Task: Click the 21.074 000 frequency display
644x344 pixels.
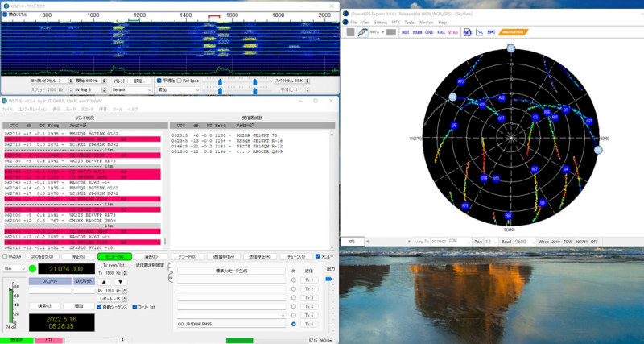Action: (x=66, y=269)
